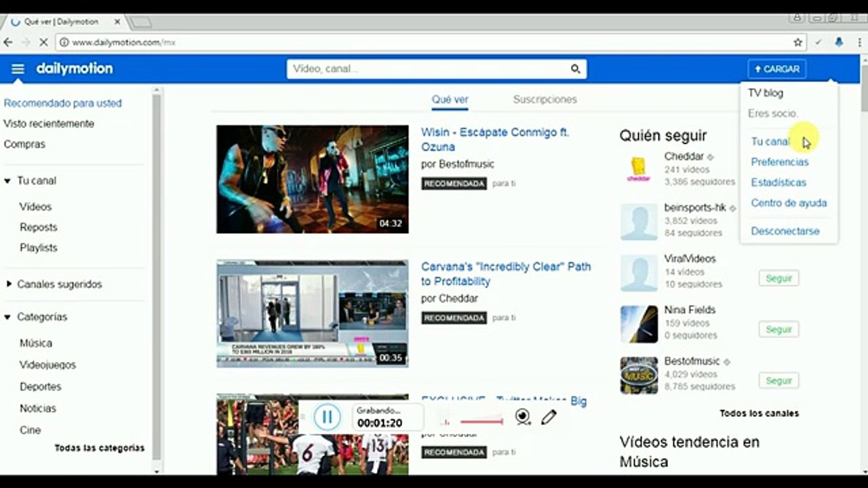Click the beinsports-hk channel avatar

tap(639, 222)
